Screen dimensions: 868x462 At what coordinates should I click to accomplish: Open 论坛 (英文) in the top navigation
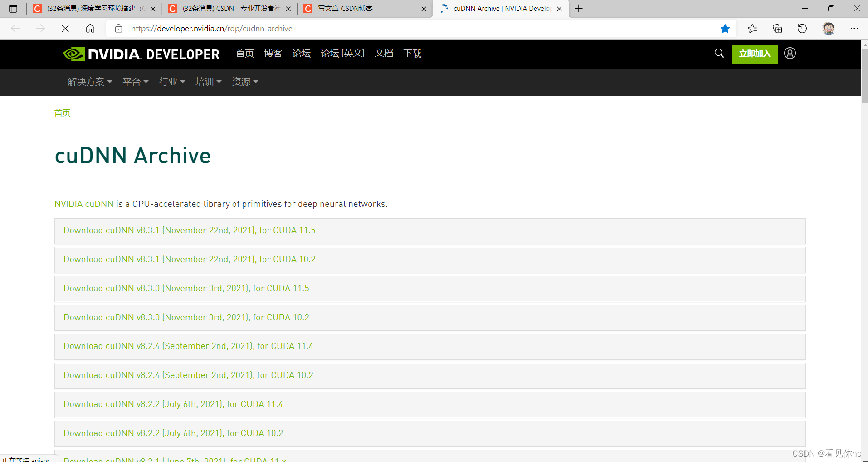coord(342,54)
